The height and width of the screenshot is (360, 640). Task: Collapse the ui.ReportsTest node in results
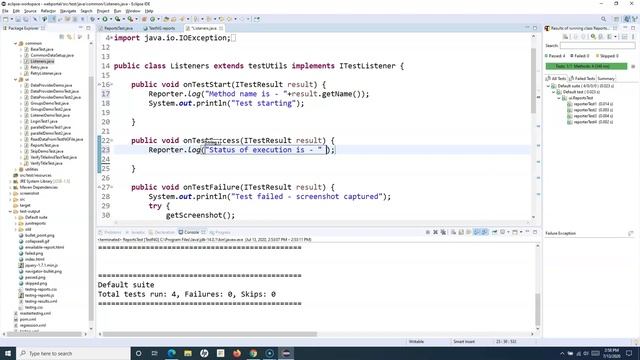coord(559,98)
